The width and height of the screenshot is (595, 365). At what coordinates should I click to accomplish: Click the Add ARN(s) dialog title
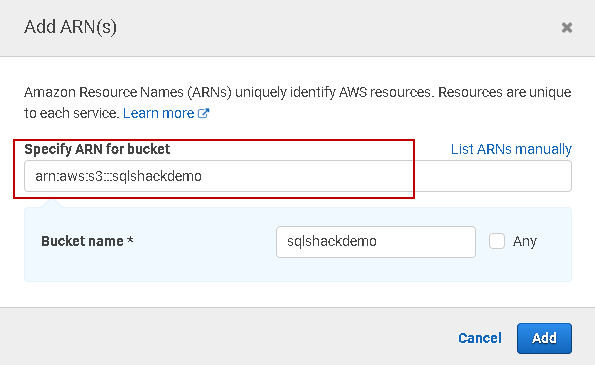coord(71,27)
